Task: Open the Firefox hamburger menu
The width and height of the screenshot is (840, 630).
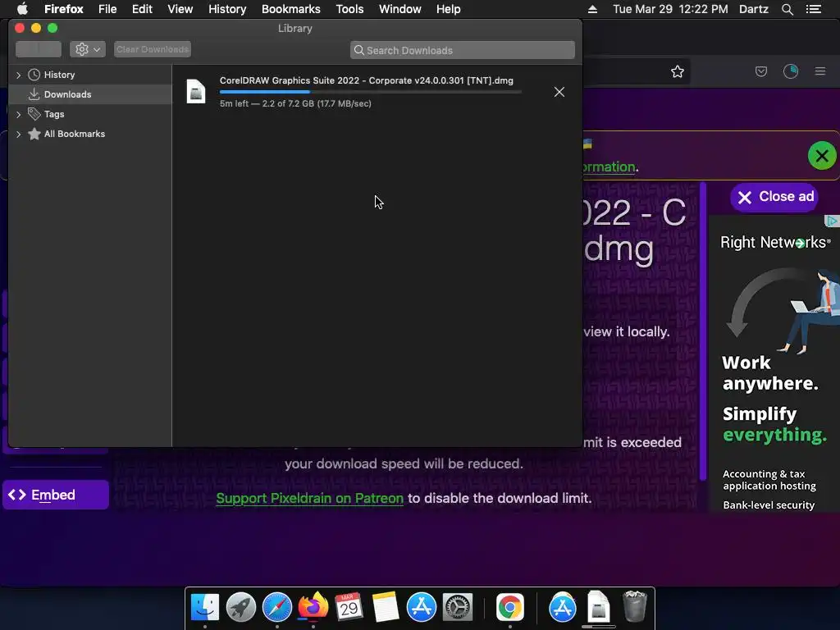Action: point(820,71)
